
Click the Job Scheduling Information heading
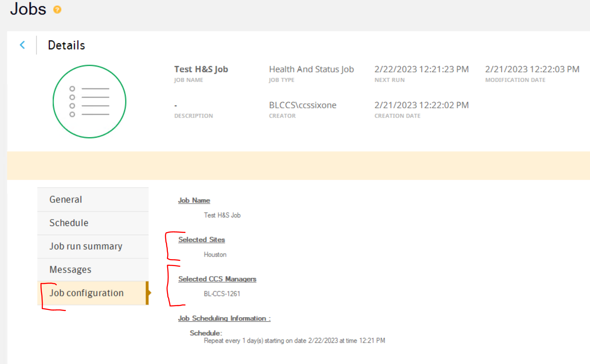pyautogui.click(x=224, y=318)
